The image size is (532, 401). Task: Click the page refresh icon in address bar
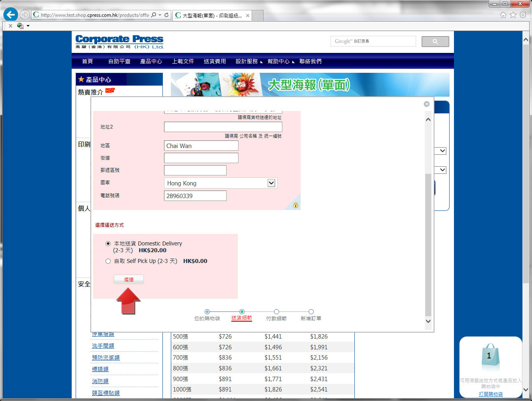click(x=166, y=15)
